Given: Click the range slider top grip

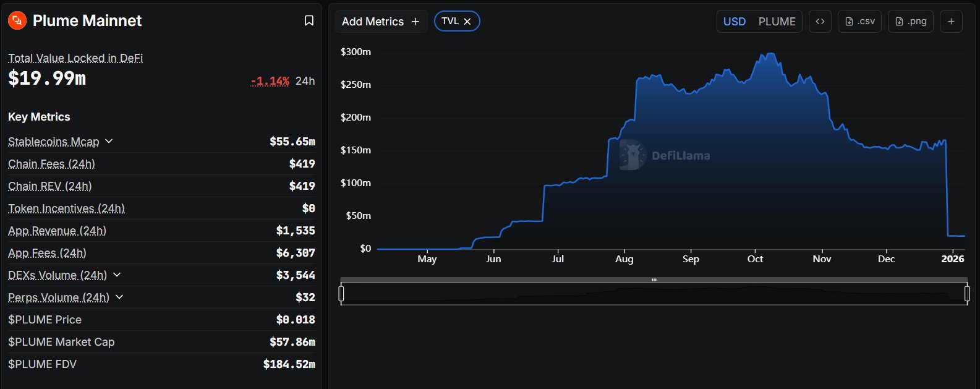Looking at the screenshot, I should 654,280.
